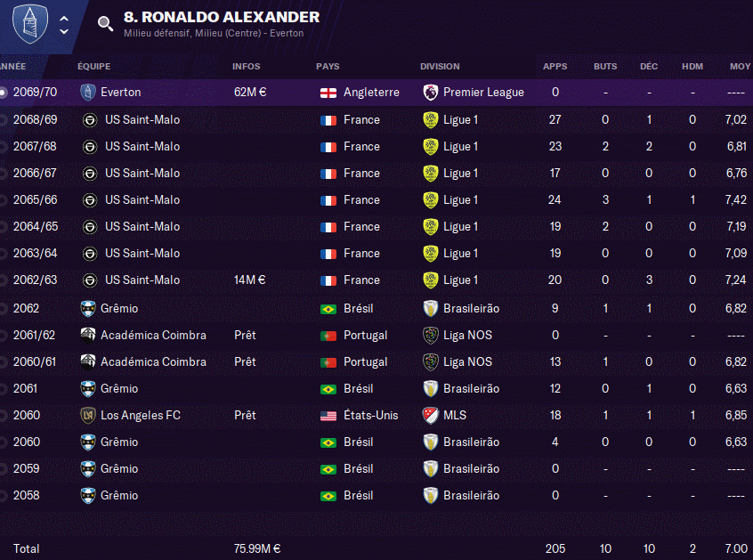
Task: Sort table by APPS column header
Action: [x=555, y=66]
